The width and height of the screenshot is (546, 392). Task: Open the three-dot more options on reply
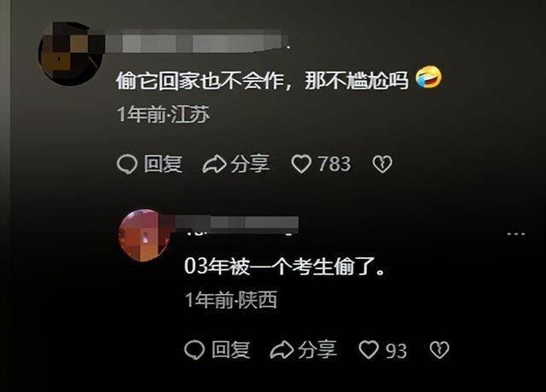515,234
